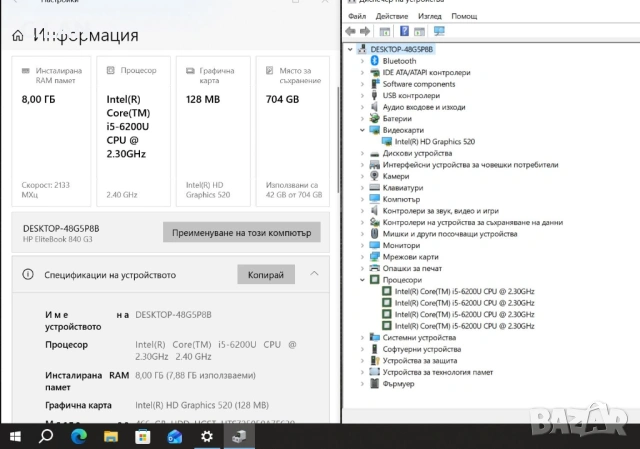Switch to Device Manager taskbar icon
Screen dimensions: 640x449
click(239, 437)
